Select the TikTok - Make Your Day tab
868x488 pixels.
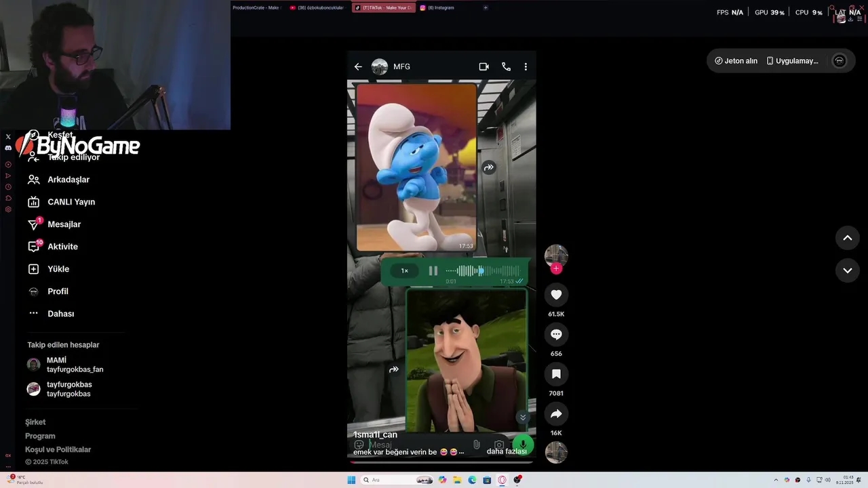383,7
